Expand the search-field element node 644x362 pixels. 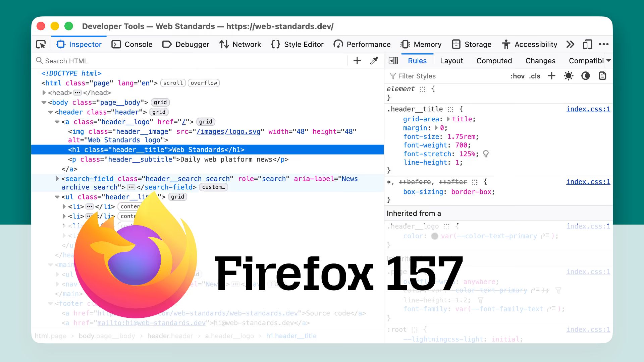pos(57,179)
